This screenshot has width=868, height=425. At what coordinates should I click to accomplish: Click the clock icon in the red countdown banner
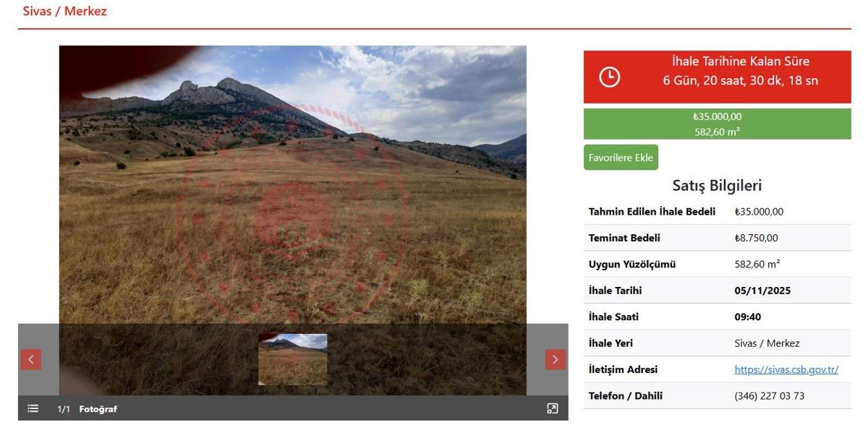pos(610,77)
